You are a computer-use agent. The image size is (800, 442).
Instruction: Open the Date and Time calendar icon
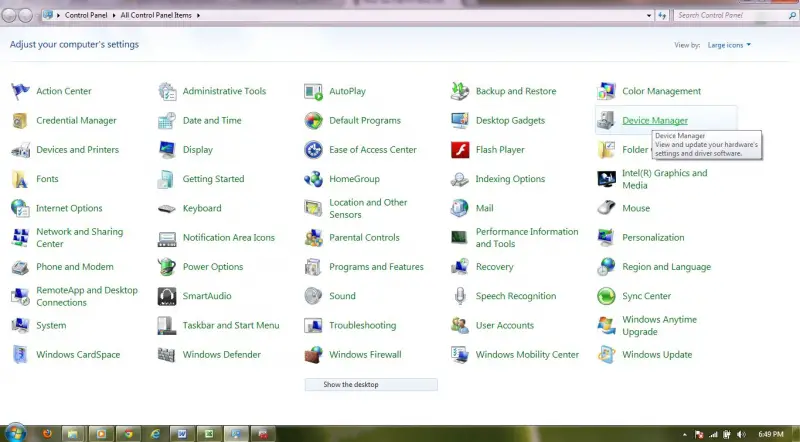pyautogui.click(x=167, y=120)
